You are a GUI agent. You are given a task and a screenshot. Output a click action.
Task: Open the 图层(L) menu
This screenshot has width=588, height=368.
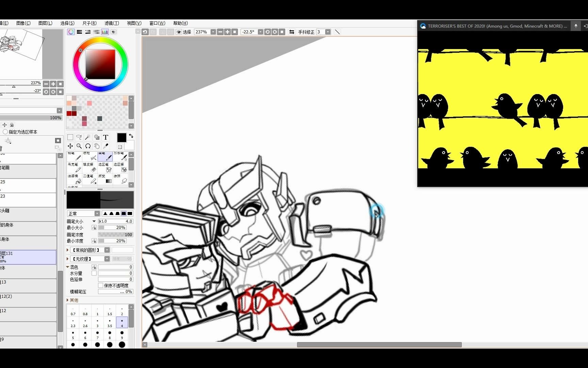(45, 23)
